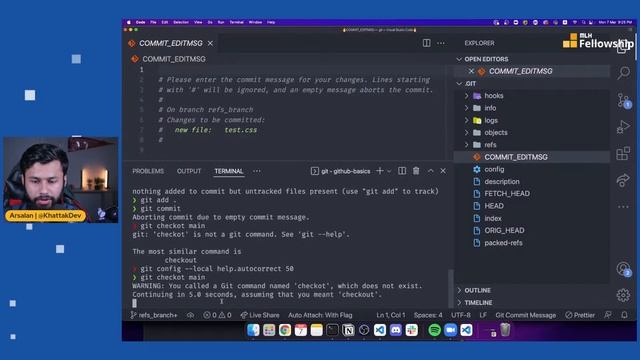Open the Live Share activity bar icon
Image resolution: width=640 pixels, height=360 pixels.
coord(623,180)
